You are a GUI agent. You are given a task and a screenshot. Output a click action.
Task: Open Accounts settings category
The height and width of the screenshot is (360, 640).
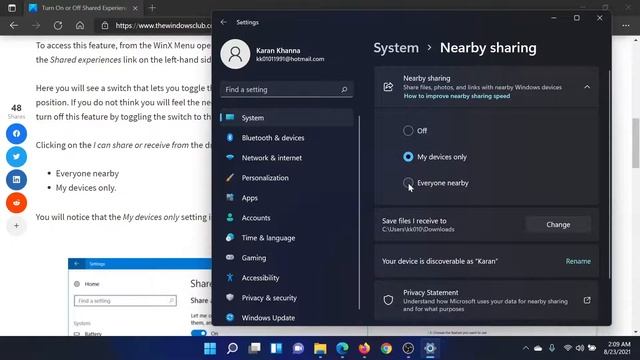[287, 218]
